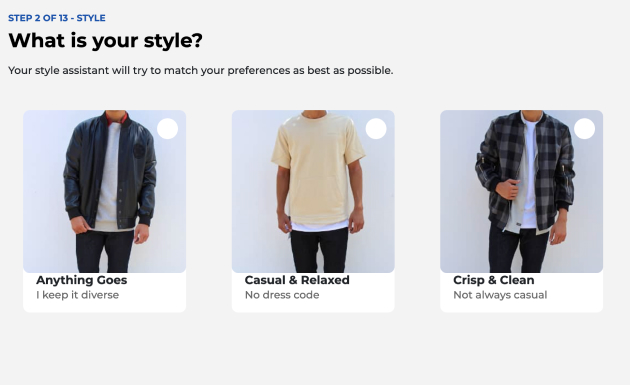Select the Crisp & Clean radio circle
This screenshot has width=630, height=385.
click(x=585, y=129)
